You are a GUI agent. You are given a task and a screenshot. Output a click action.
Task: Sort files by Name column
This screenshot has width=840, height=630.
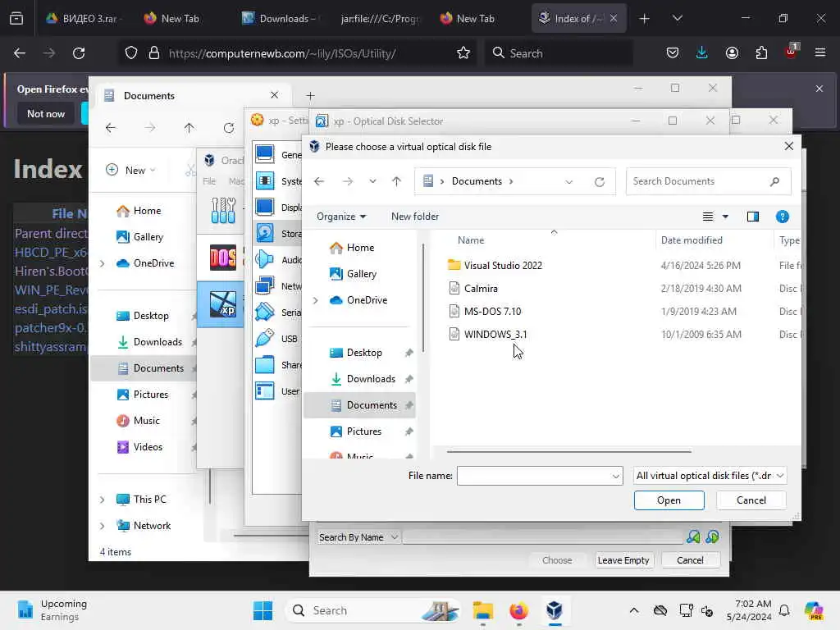point(471,240)
